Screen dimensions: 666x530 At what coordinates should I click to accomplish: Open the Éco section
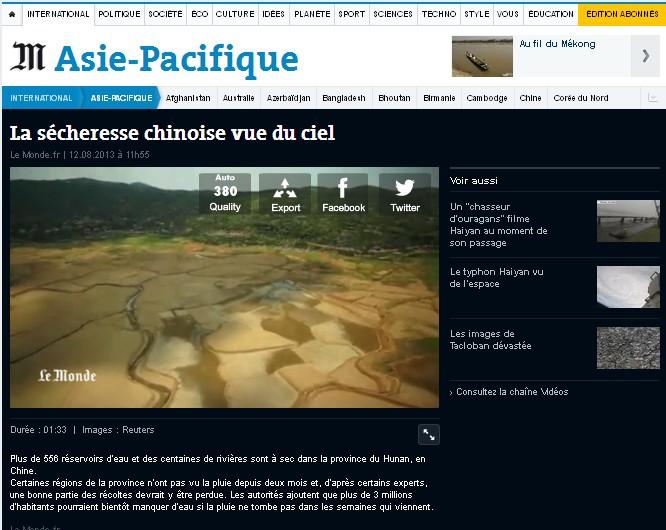pos(200,14)
